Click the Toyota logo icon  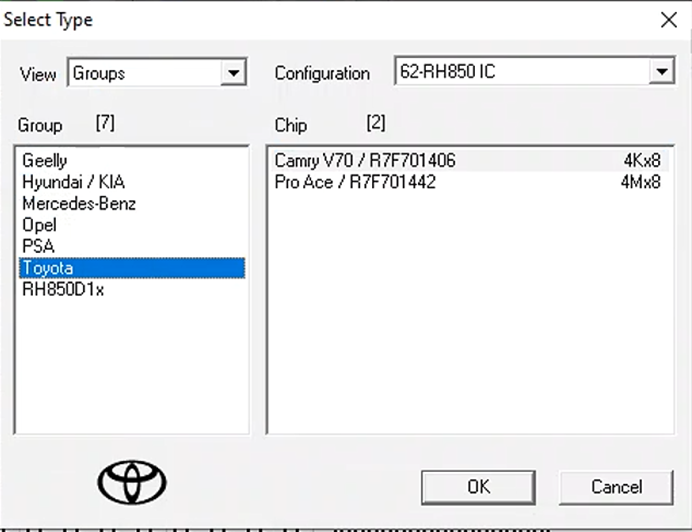click(132, 483)
